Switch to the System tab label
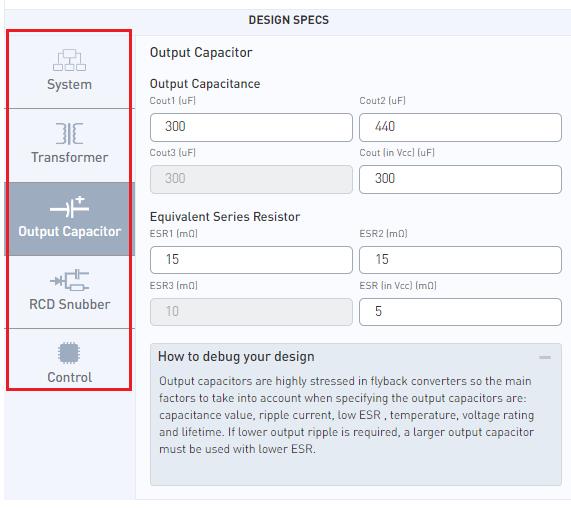The image size is (571, 508). click(70, 84)
